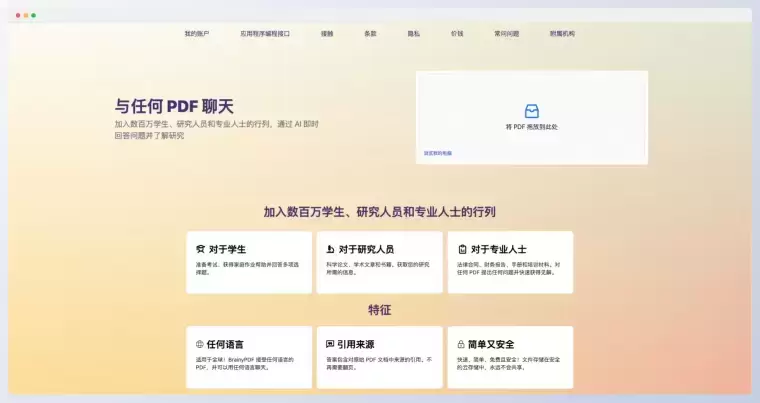Click the padlock icon beside 简单又安全

(461, 344)
